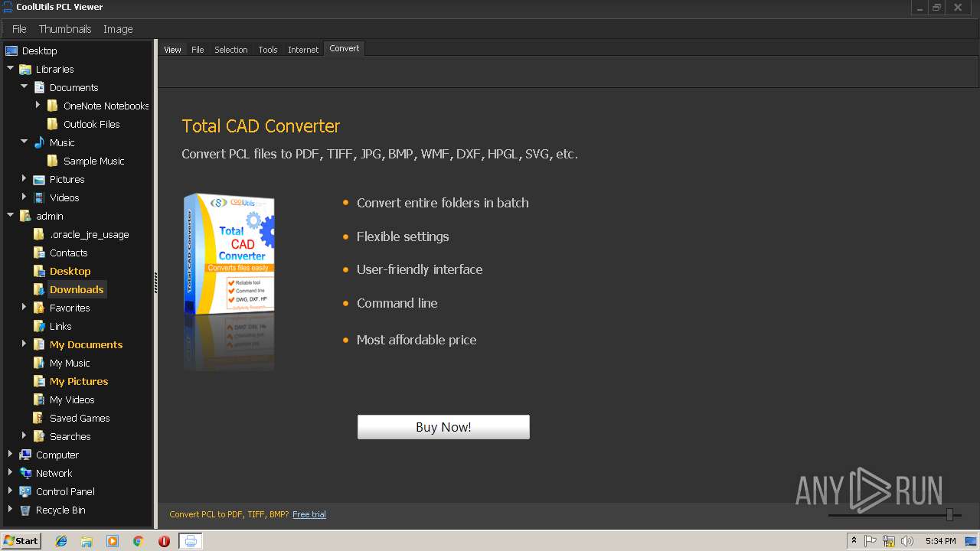
Task: Select Desktop folder under admin
Action: pyautogui.click(x=70, y=271)
